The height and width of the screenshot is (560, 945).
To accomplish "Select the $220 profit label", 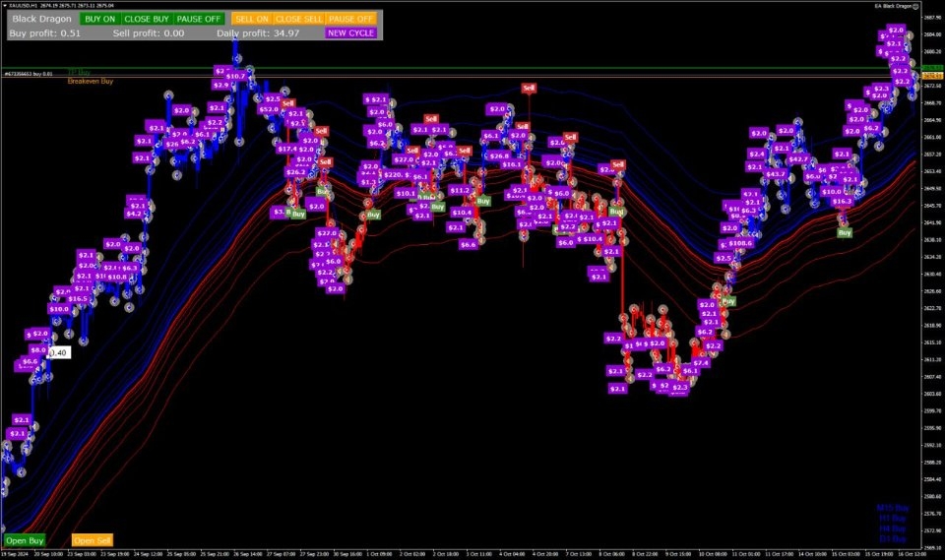I will pos(393,175).
